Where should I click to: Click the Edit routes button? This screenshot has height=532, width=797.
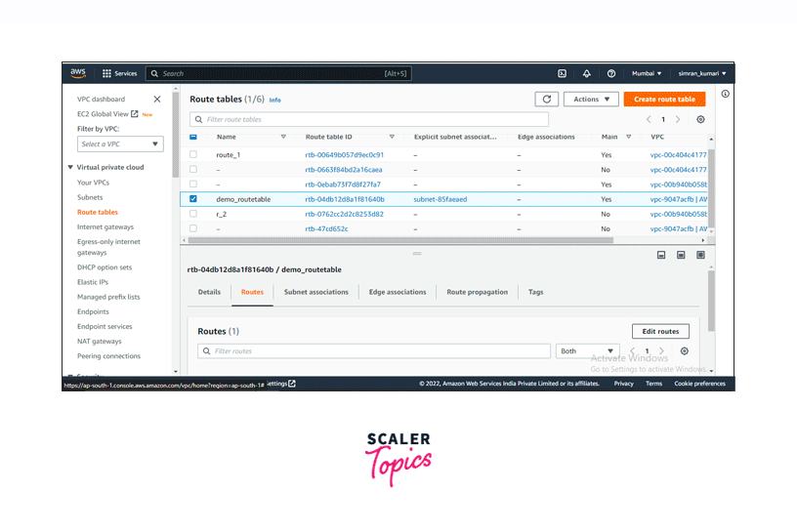(x=660, y=332)
